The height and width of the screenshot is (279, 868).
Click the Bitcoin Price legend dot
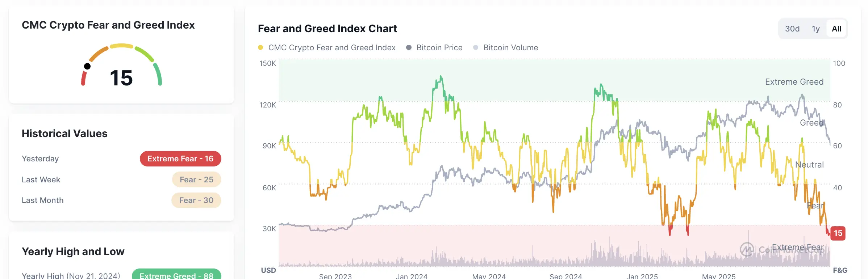(409, 47)
